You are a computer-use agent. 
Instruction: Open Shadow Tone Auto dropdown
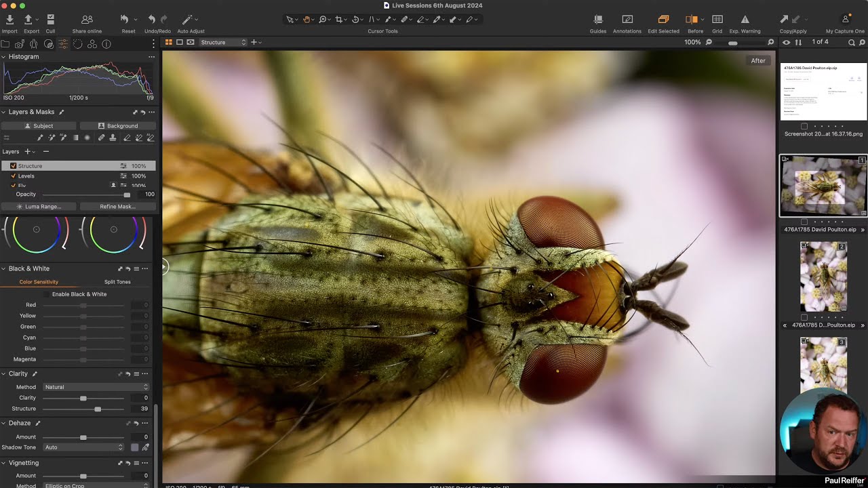pos(83,447)
